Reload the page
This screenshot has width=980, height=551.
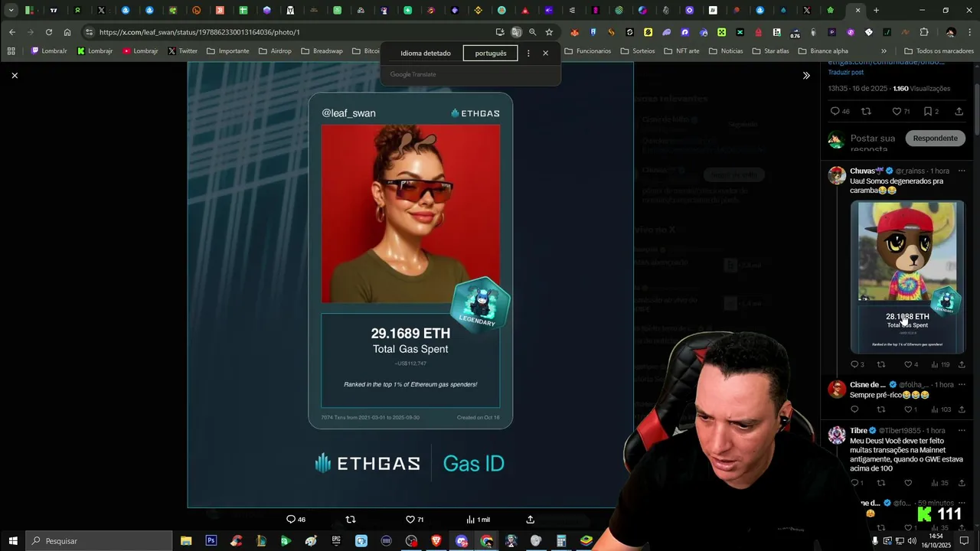[49, 32]
